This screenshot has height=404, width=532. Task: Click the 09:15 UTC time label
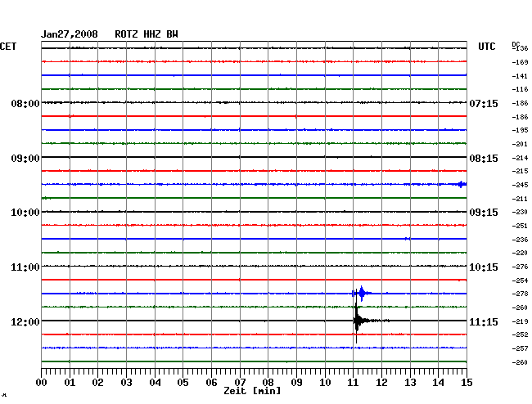tap(484, 213)
